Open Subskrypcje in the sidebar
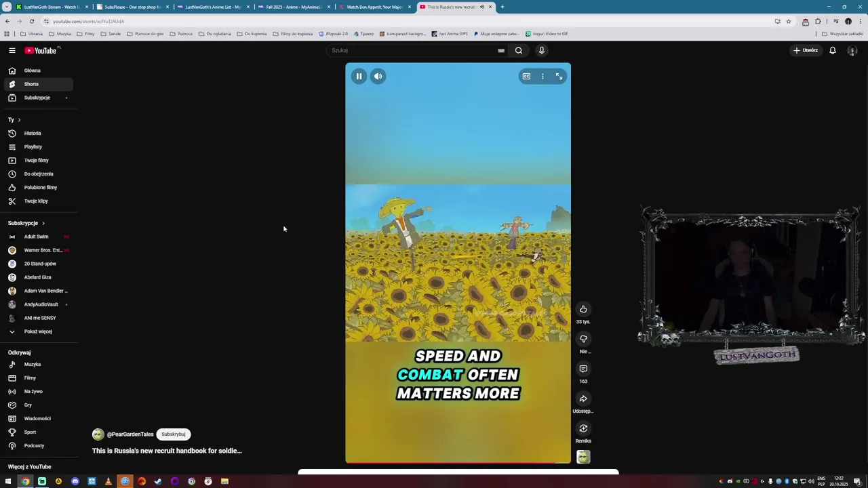The image size is (868, 488). click(x=38, y=98)
